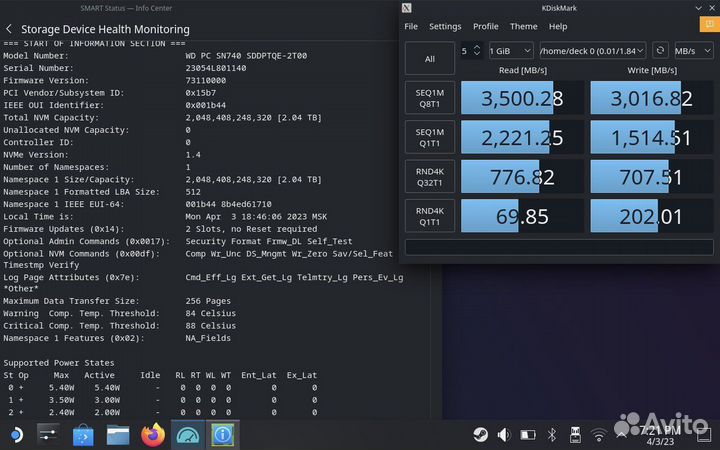The width and height of the screenshot is (720, 450).
Task: Click the 69.85 read result
Action: pos(522,216)
